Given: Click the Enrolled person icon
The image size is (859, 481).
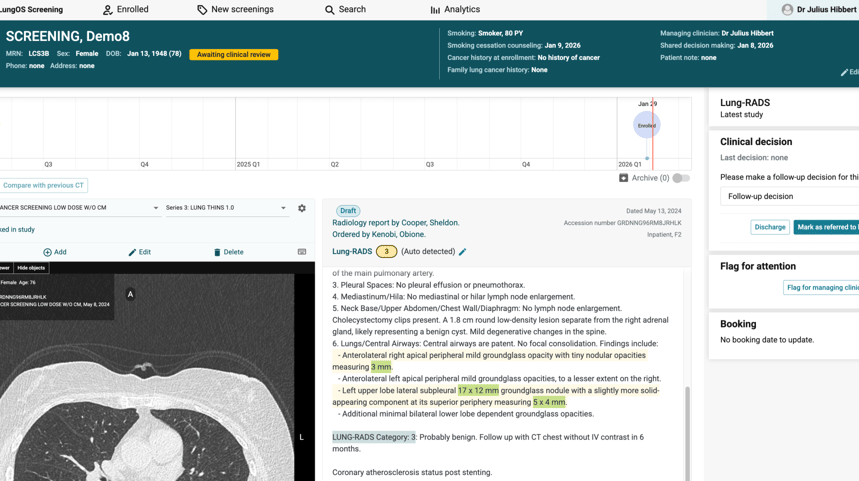Looking at the screenshot, I should click(x=107, y=10).
